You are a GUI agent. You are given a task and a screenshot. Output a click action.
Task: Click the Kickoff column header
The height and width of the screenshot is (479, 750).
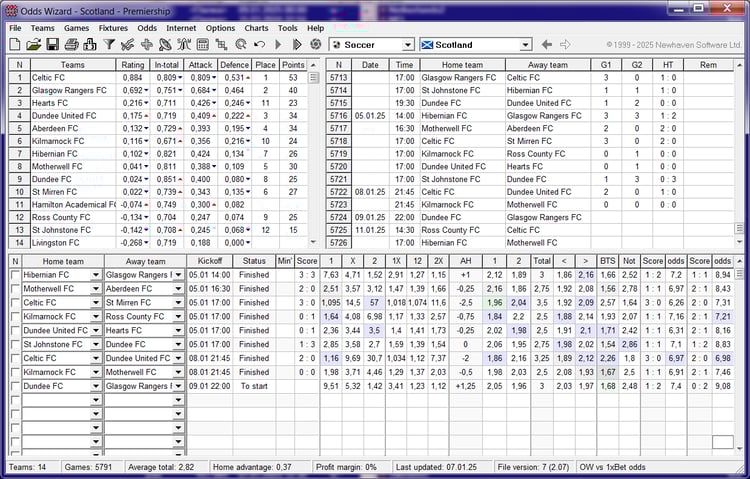tap(210, 261)
